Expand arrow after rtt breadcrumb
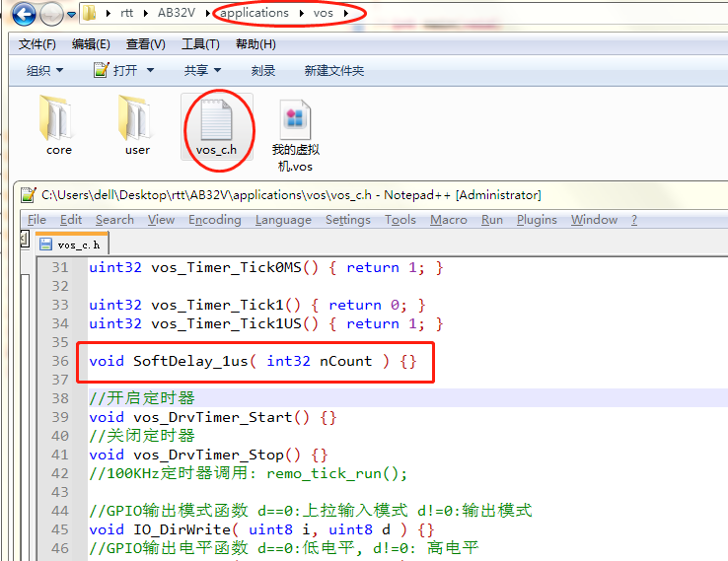Screen dimensions: 728x561 pyautogui.click(x=146, y=14)
